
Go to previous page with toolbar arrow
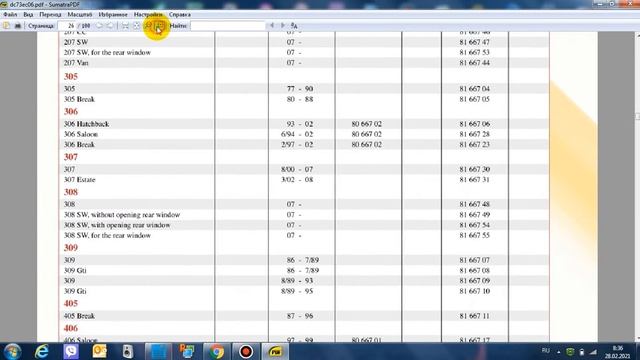(99, 26)
